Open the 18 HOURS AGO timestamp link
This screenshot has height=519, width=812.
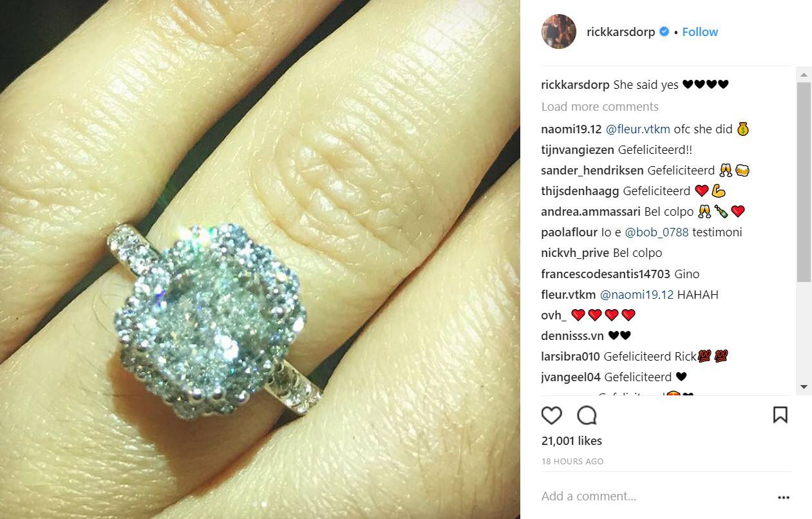572,462
